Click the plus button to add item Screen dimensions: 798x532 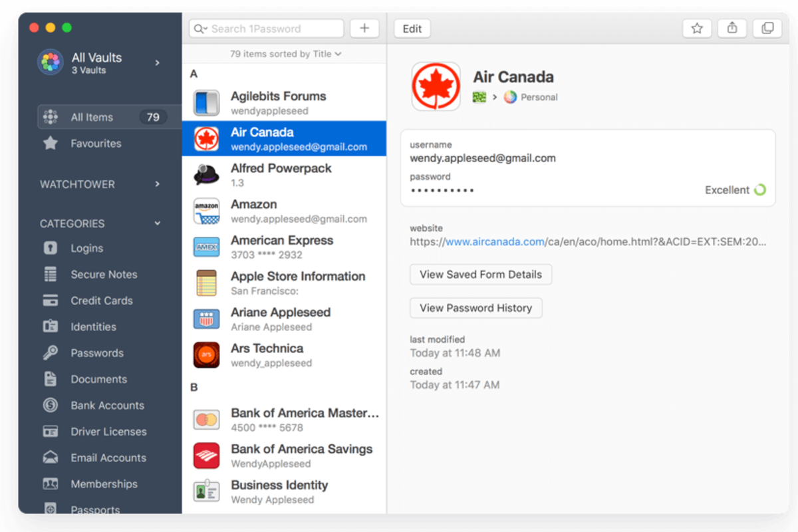(364, 29)
